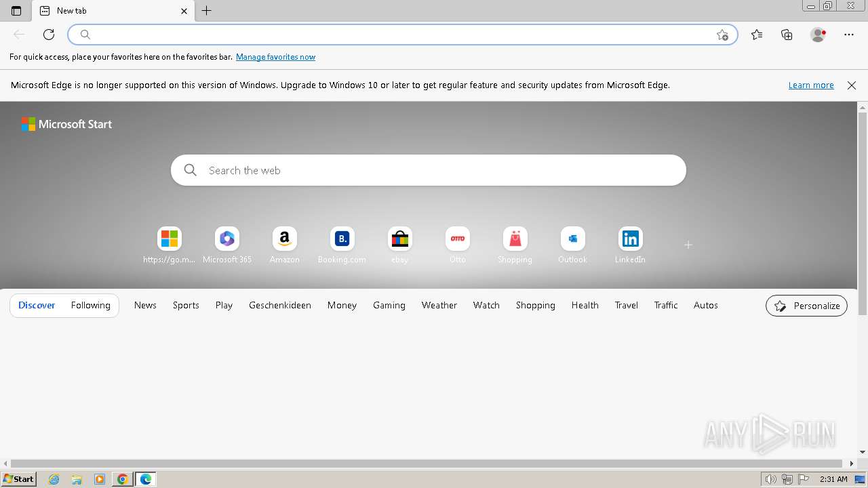The image size is (868, 488).
Task: Open the Collections icon
Action: click(787, 35)
